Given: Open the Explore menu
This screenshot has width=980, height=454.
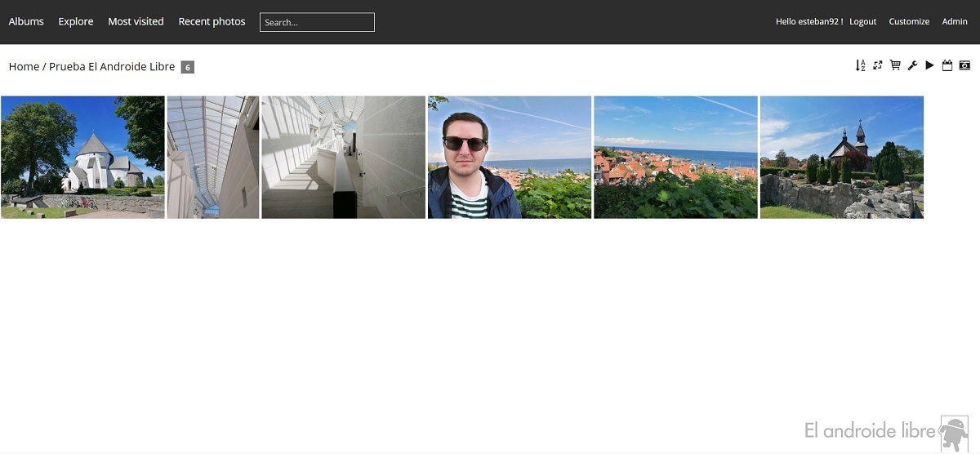Looking at the screenshot, I should click(x=76, y=21).
